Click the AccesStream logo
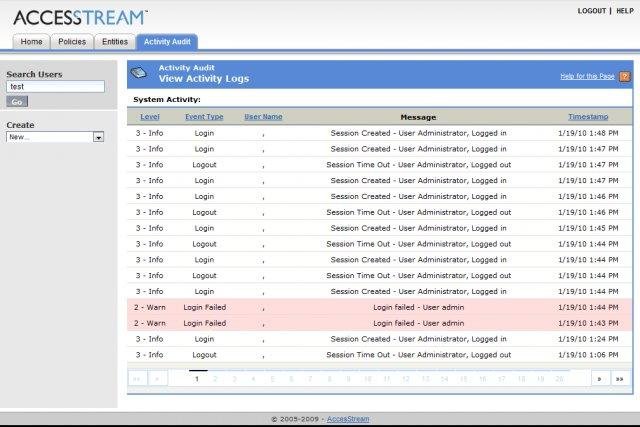This screenshot has width=640, height=427. click(x=80, y=18)
